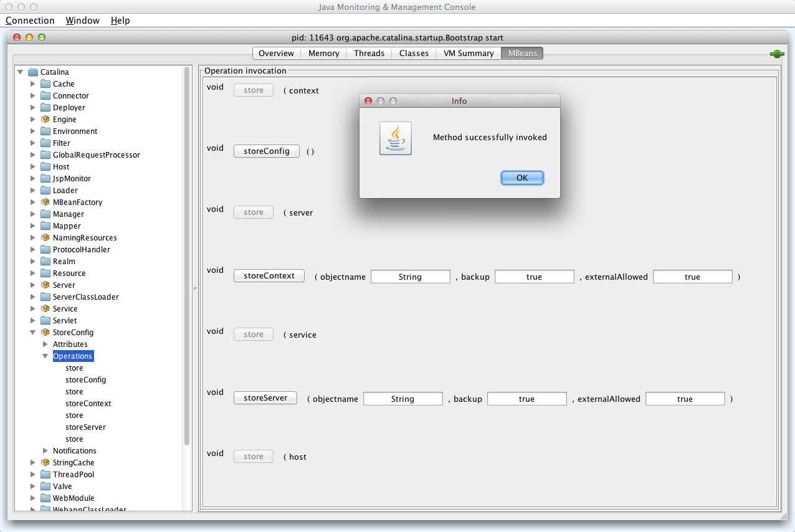Select storeContext in the Operations tree

(x=88, y=404)
